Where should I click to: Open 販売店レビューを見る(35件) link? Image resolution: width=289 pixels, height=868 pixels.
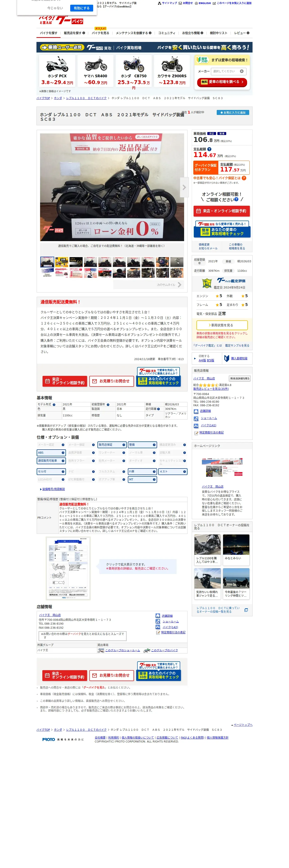[x=211, y=389]
